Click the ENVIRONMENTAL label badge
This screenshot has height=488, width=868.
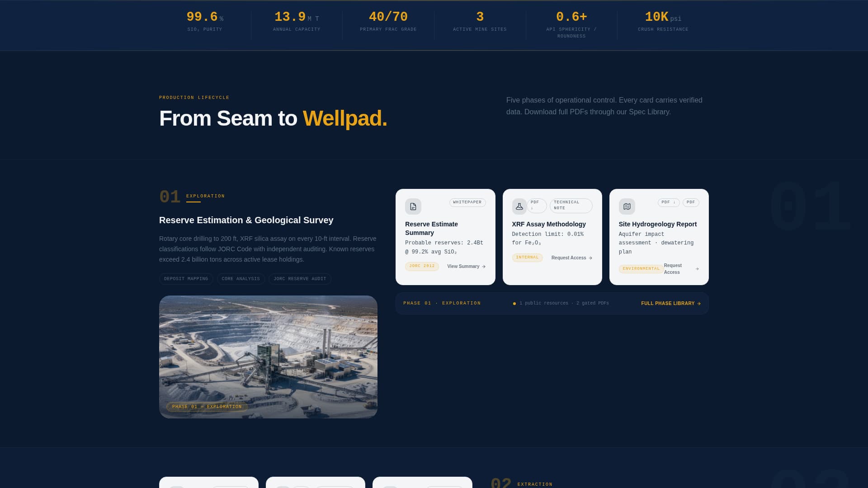click(x=641, y=269)
